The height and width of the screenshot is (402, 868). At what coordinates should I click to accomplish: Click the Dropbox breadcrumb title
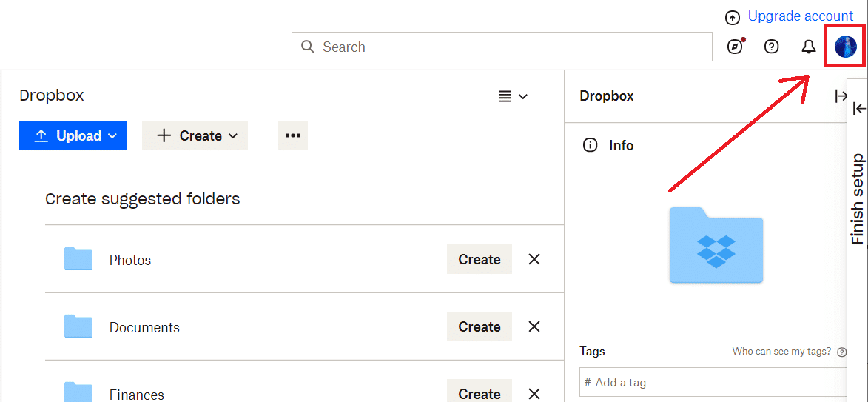[x=52, y=96]
